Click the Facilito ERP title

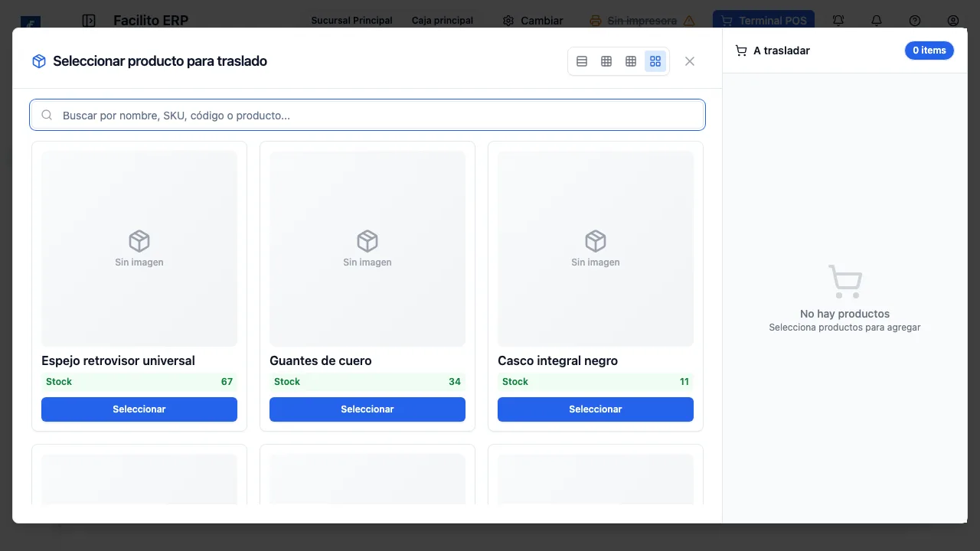(x=151, y=21)
